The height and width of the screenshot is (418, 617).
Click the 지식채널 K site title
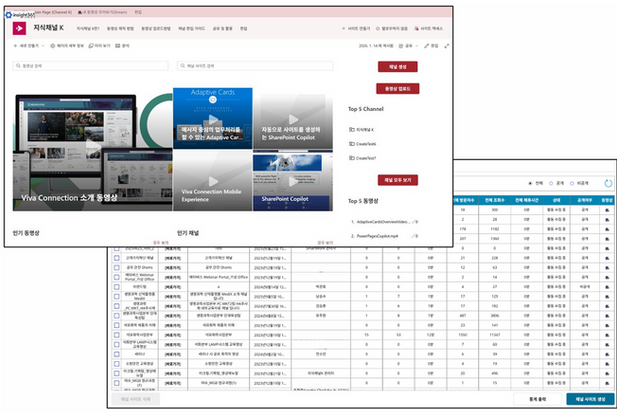[48, 28]
